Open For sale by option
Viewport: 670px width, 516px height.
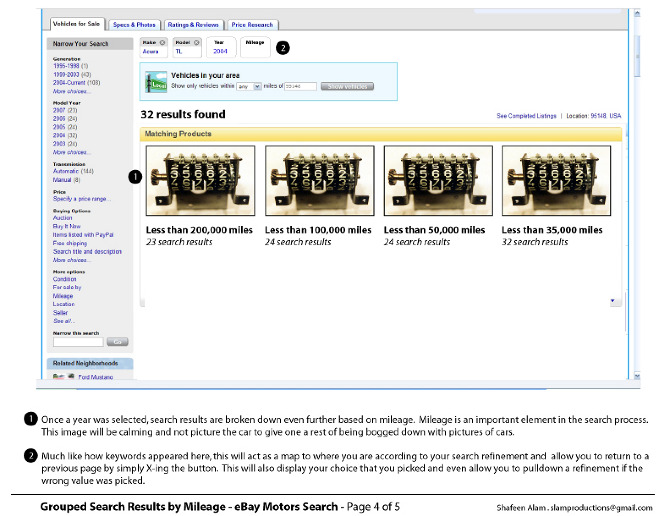(x=67, y=287)
